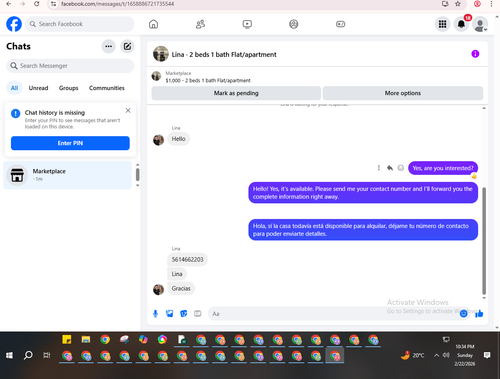Open account profile menu
This screenshot has height=379, width=500.
click(480, 24)
